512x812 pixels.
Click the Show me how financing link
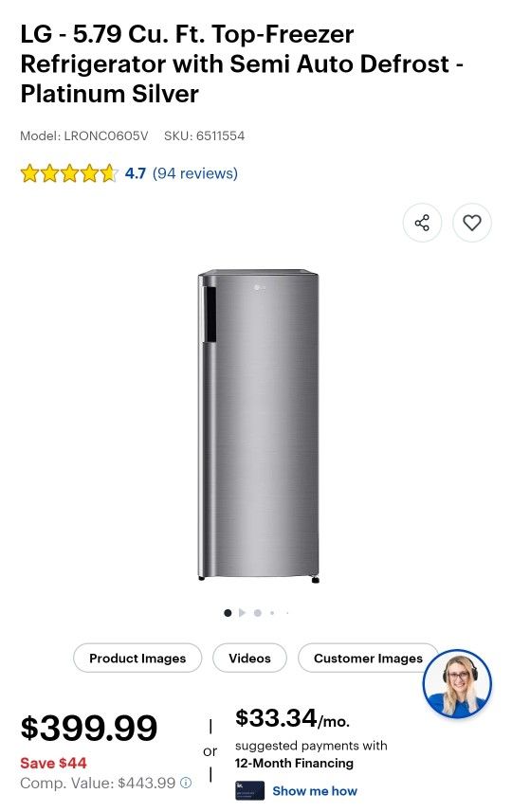coord(315,791)
